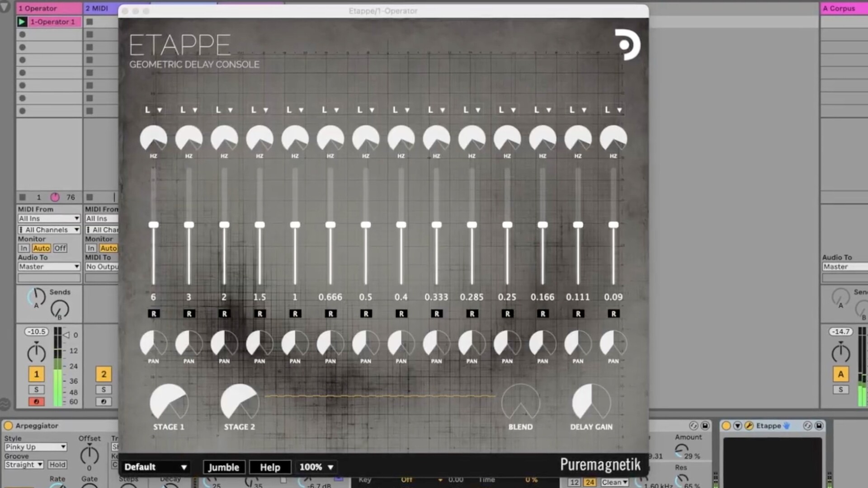Toggle the R button under delay 2
This screenshot has width=868, height=488.
224,314
